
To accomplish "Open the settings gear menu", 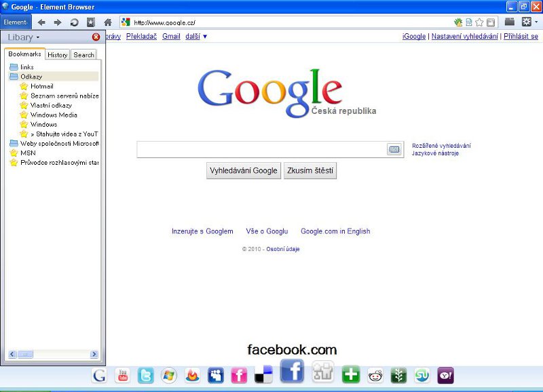I will pyautogui.click(x=527, y=22).
